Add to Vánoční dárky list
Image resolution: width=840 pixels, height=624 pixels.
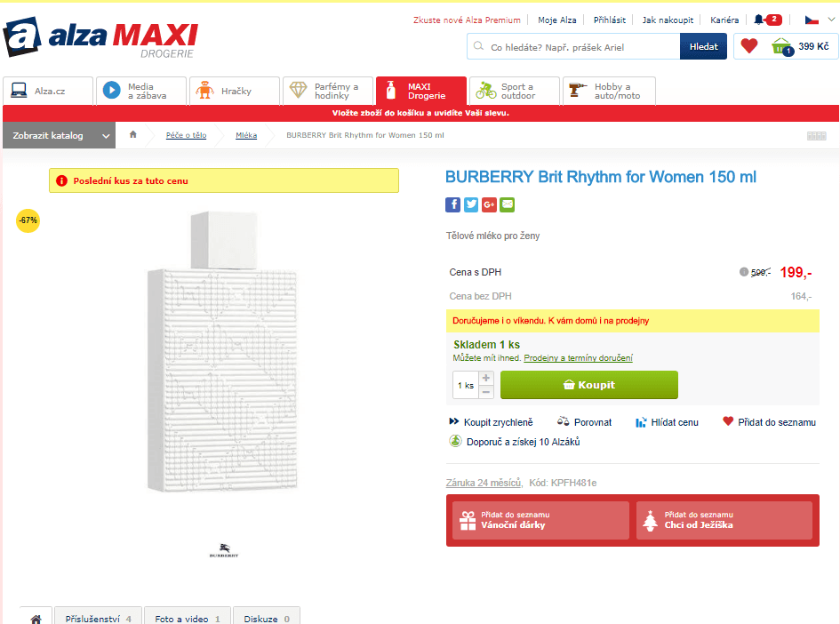tap(540, 520)
